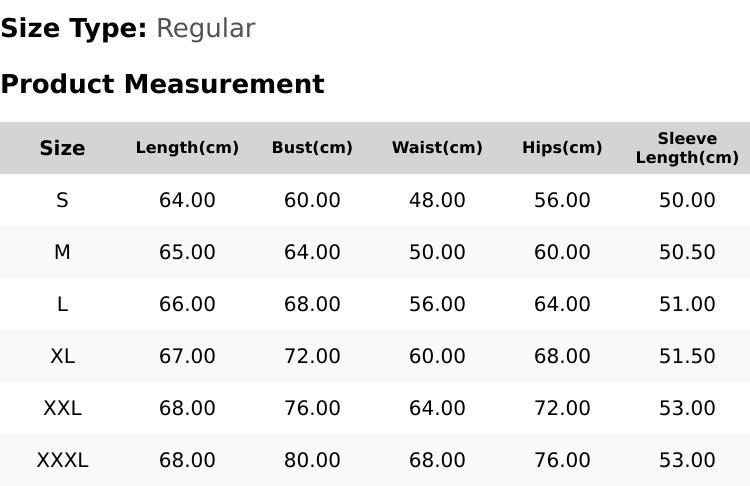The height and width of the screenshot is (486, 750).
Task: Click the 72.00 bust value for XL
Action: pyautogui.click(x=312, y=356)
